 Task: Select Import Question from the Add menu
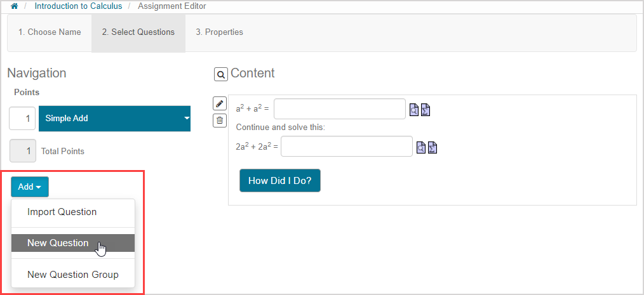[x=62, y=212]
